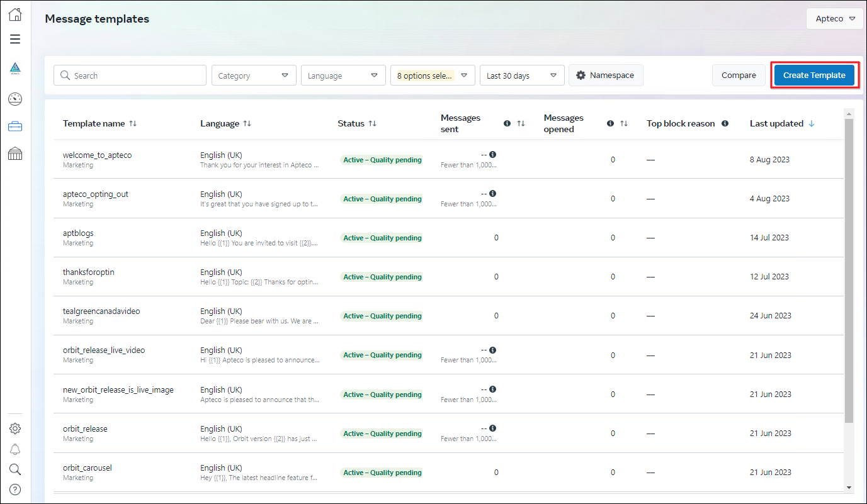Image resolution: width=867 pixels, height=504 pixels.
Task: Open the Namespace settings button
Action: pyautogui.click(x=606, y=76)
